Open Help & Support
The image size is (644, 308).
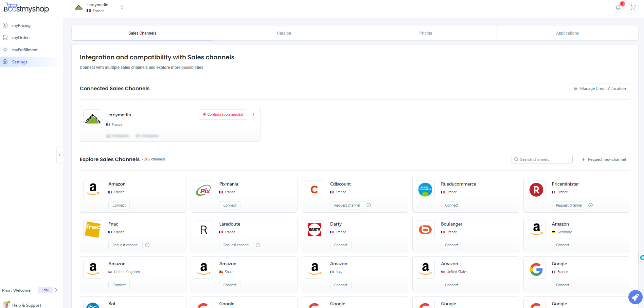[26, 305]
